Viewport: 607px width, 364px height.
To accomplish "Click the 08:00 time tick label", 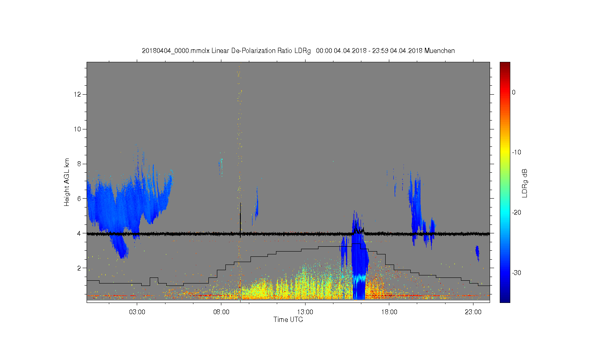I will pyautogui.click(x=221, y=312).
